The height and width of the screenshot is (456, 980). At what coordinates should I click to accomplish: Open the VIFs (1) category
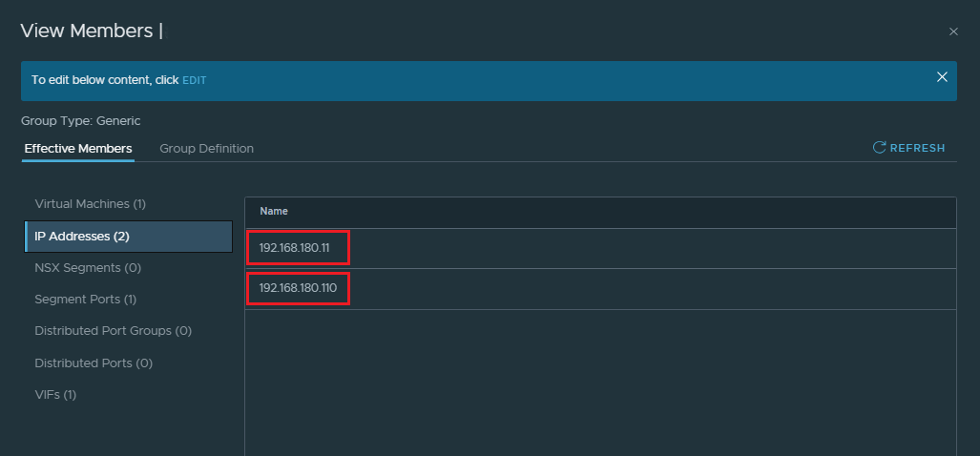[55, 395]
